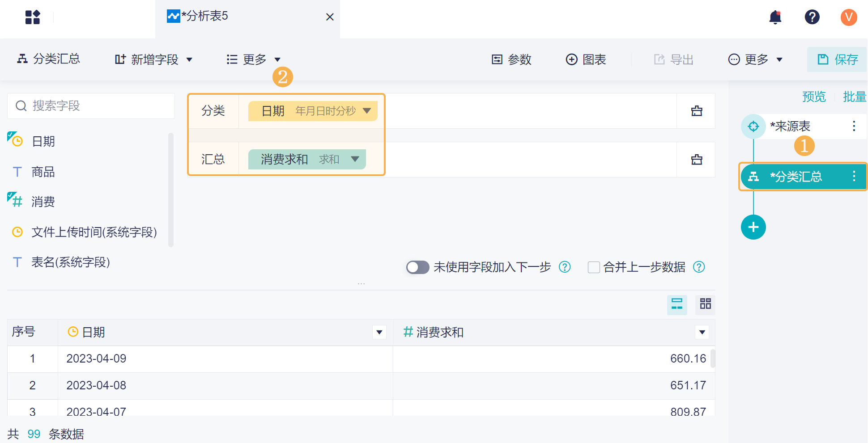Clear the 汇总 row with its clear icon
The width and height of the screenshot is (868, 443).
(x=696, y=160)
